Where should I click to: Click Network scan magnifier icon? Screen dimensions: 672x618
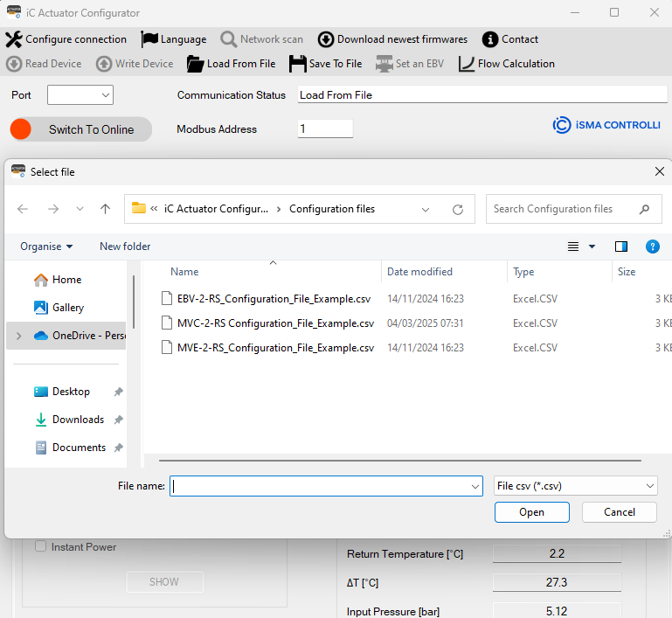[228, 39]
